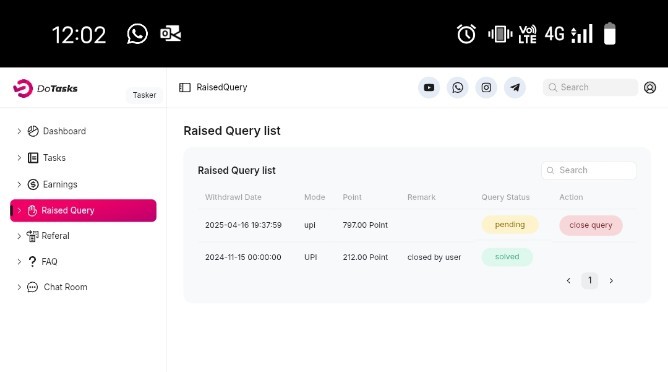Tap the Outlook notification in status bar
The width and height of the screenshot is (668, 372).
(170, 34)
